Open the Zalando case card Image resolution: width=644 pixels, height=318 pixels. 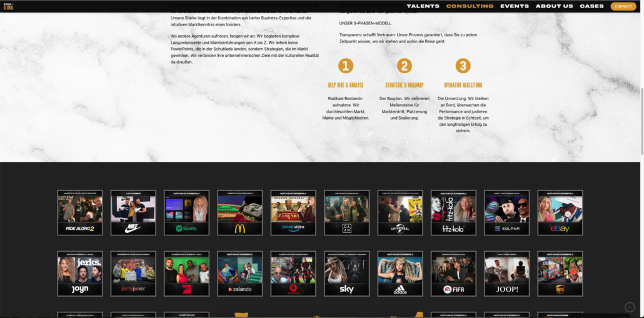pyautogui.click(x=240, y=274)
